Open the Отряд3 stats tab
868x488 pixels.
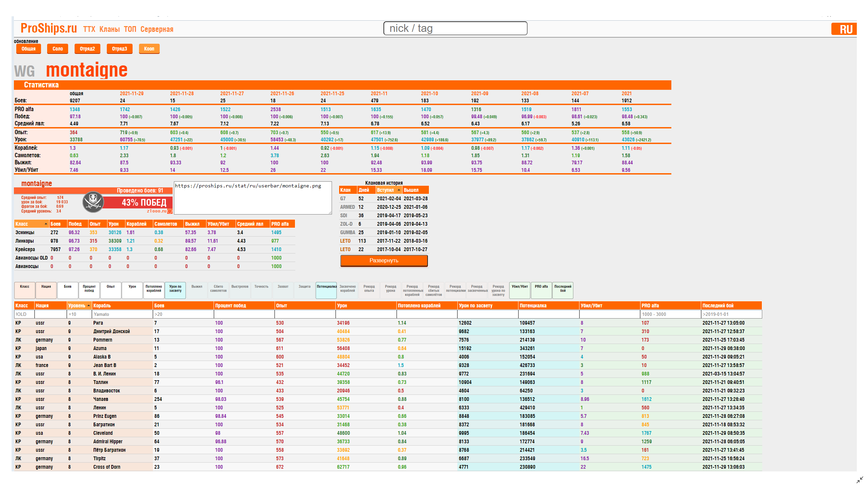120,49
